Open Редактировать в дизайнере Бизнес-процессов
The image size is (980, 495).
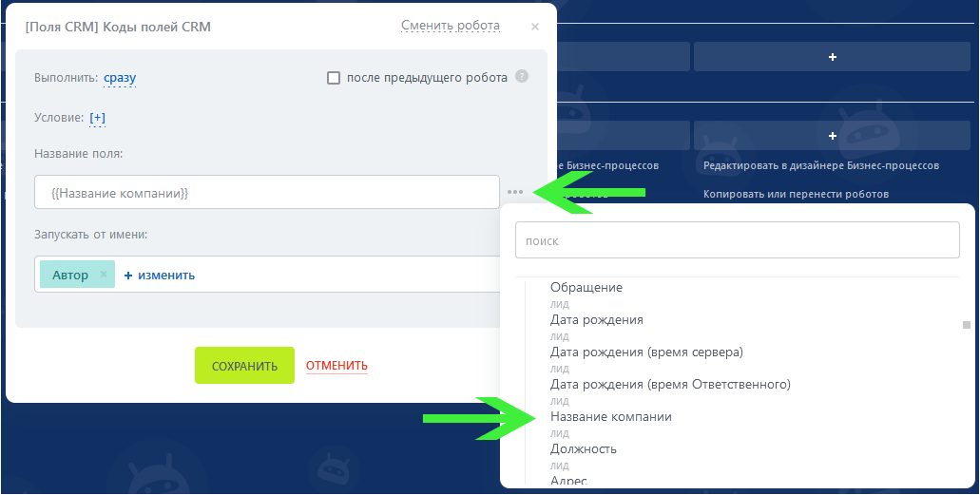(x=821, y=165)
